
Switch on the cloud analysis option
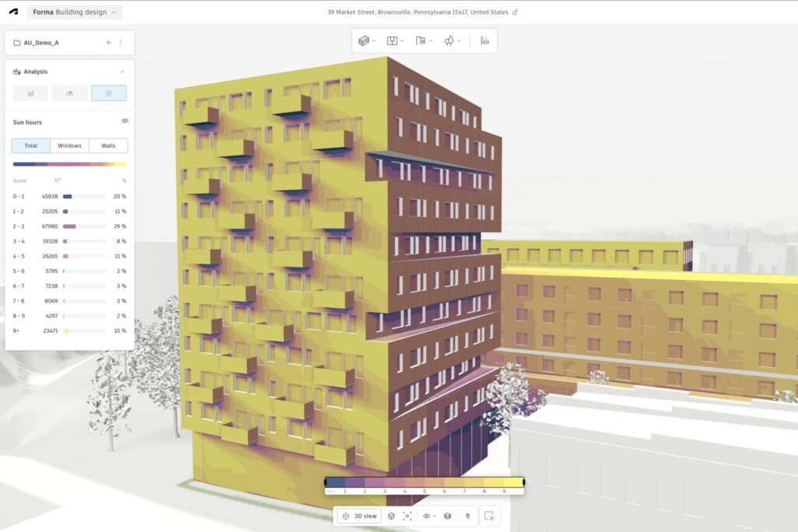pos(69,93)
